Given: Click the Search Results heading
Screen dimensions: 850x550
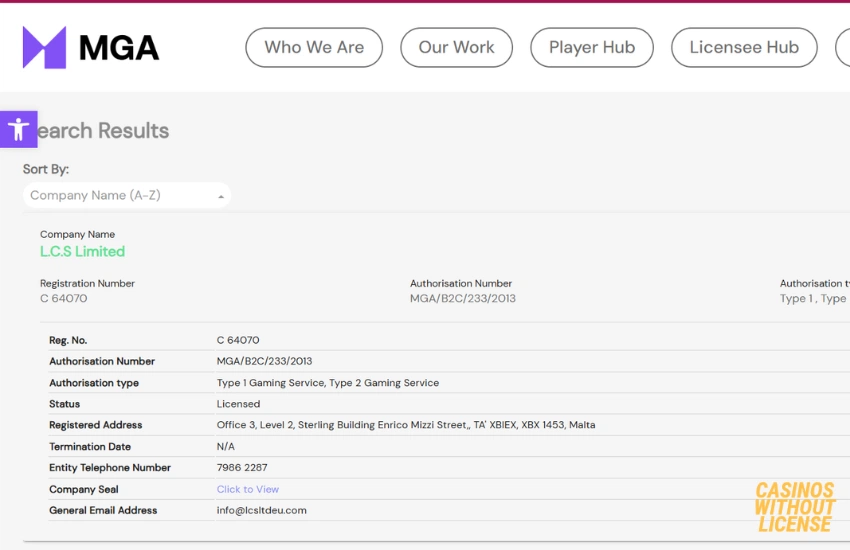Looking at the screenshot, I should click(102, 131).
